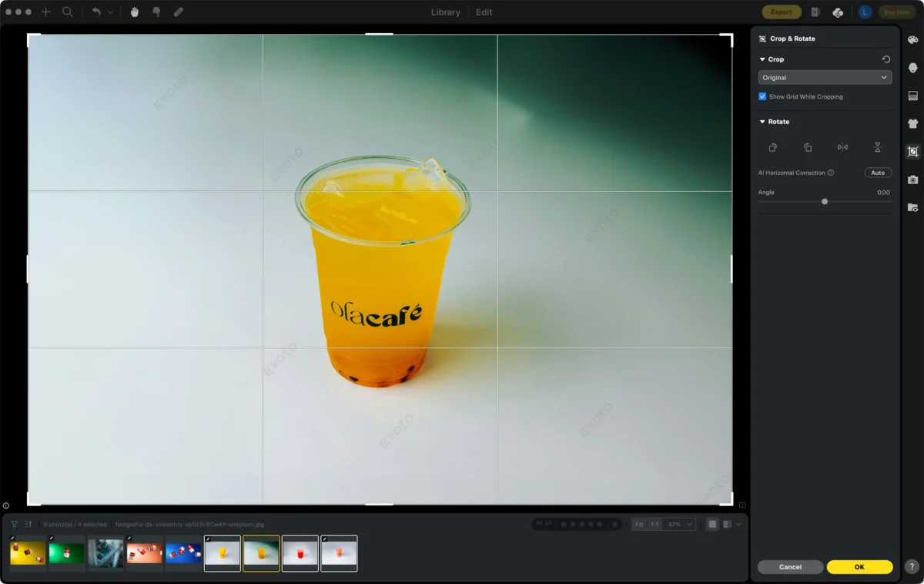The image size is (924, 584).
Task: Uncheck Show Grid While Cropping
Action: click(762, 97)
